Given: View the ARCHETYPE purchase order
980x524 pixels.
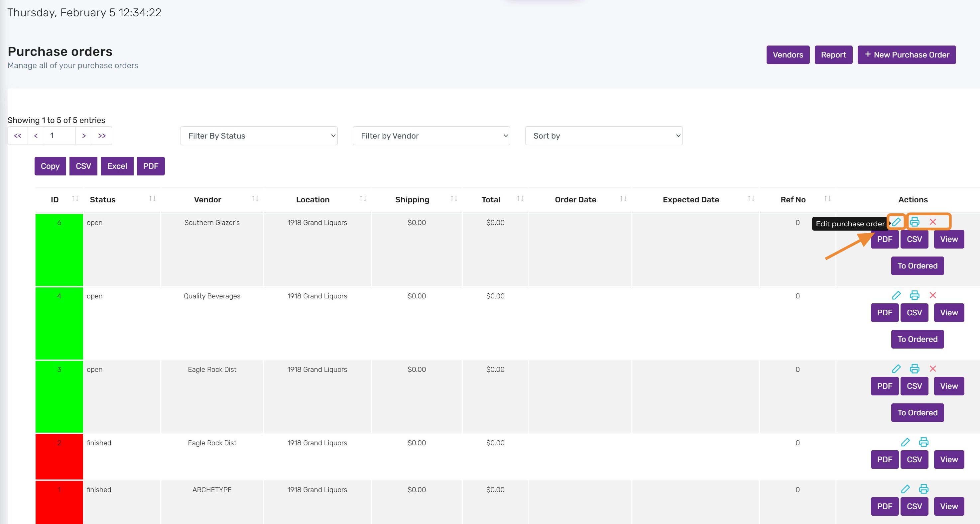Looking at the screenshot, I should [949, 506].
